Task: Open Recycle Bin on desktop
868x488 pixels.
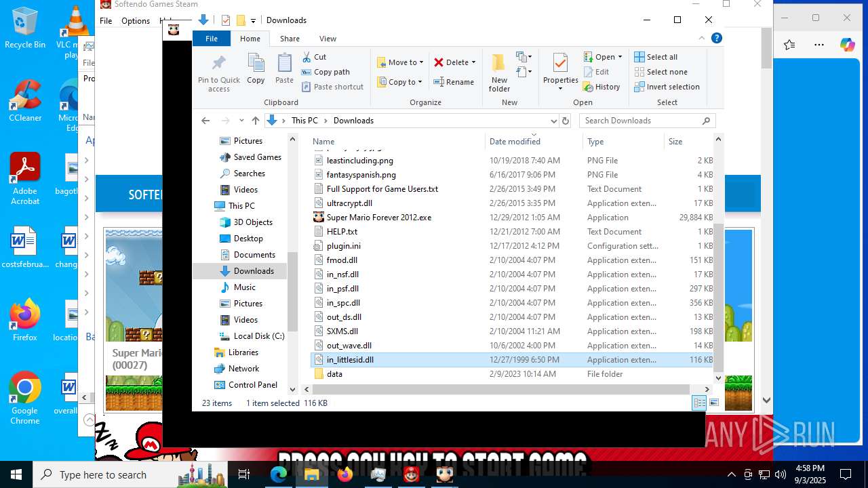Action: pos(25,28)
